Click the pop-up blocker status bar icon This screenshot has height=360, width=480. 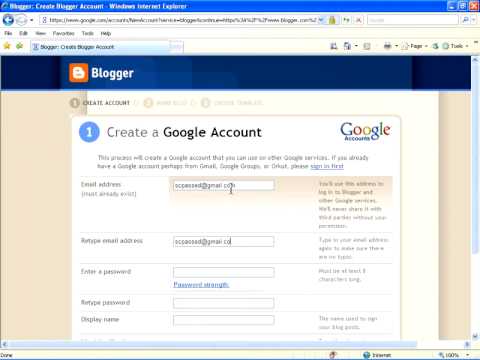[333, 355]
